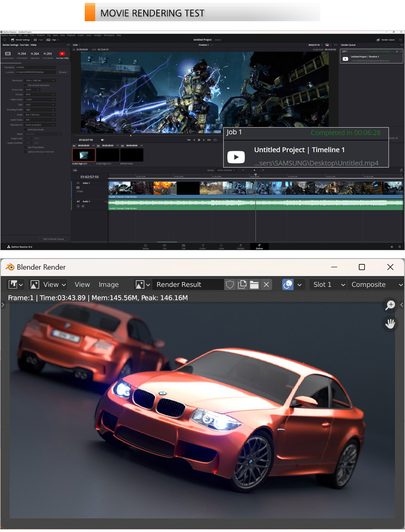Open the Video Codec H.264 dropdown
The height and width of the screenshot is (532, 405).
coord(40,99)
